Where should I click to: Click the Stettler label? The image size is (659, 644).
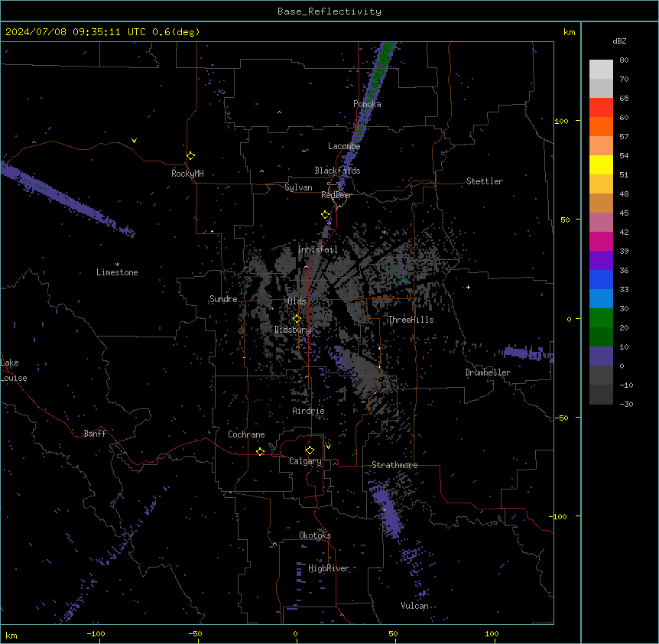(x=485, y=181)
